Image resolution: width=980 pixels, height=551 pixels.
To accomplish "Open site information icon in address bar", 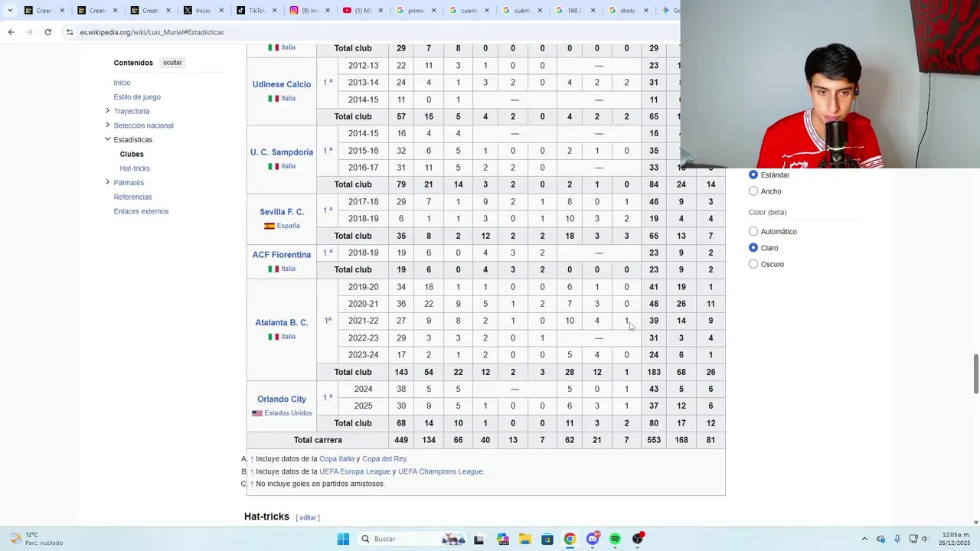I will tap(70, 32).
